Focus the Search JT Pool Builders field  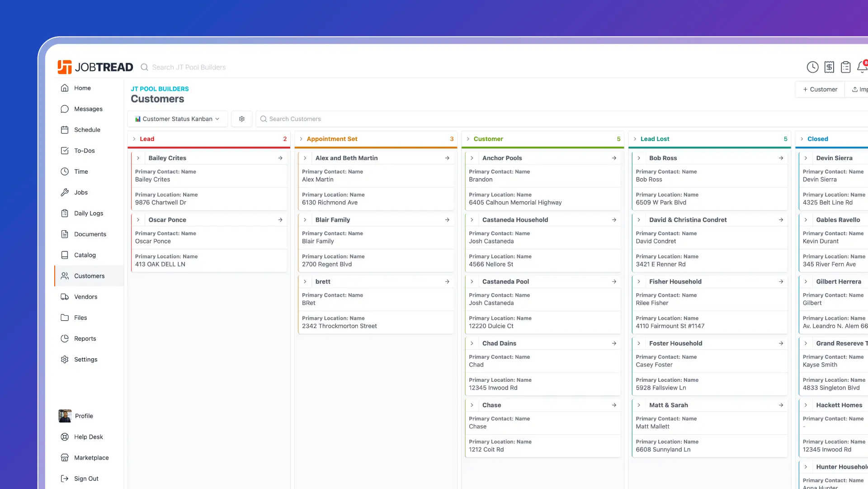(x=189, y=67)
